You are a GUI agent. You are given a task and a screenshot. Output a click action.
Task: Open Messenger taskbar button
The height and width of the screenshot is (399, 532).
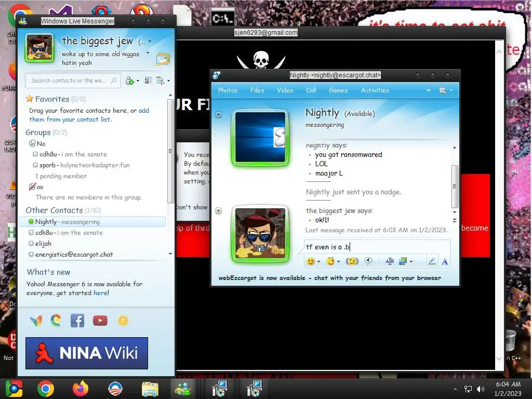(183, 389)
